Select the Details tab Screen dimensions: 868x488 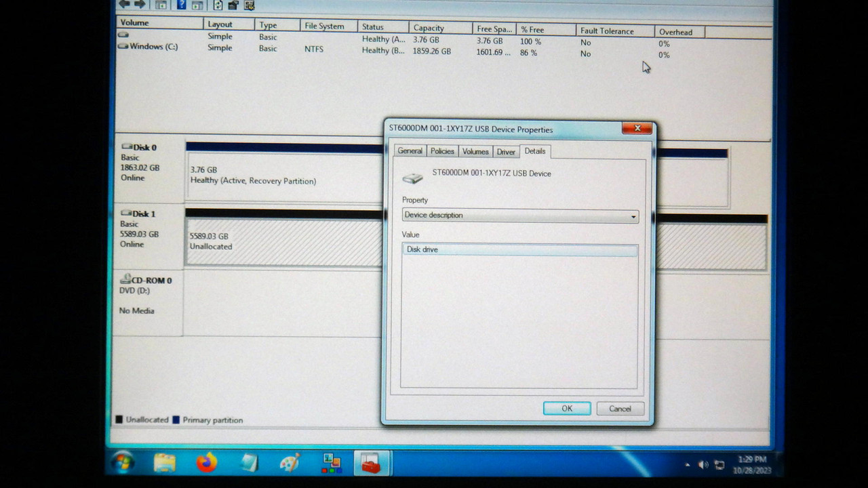(535, 151)
